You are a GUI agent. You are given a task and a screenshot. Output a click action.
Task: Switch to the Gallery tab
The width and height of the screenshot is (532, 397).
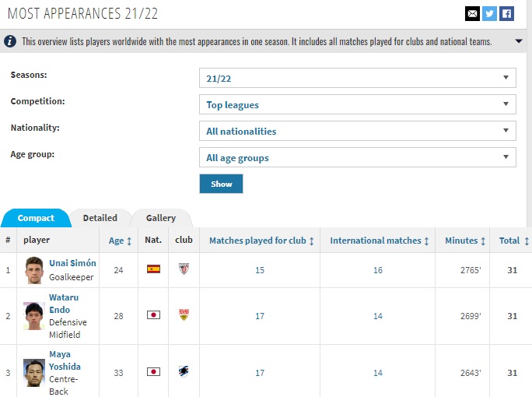[161, 218]
